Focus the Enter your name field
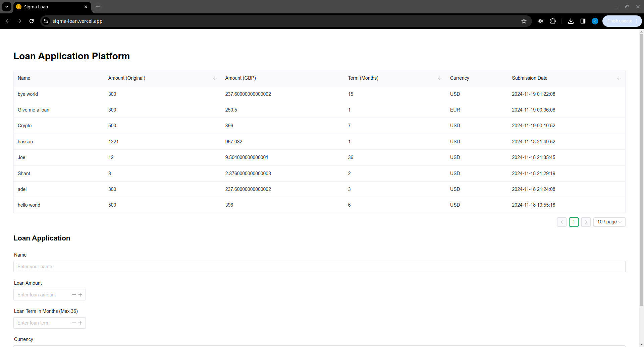 (x=319, y=267)
